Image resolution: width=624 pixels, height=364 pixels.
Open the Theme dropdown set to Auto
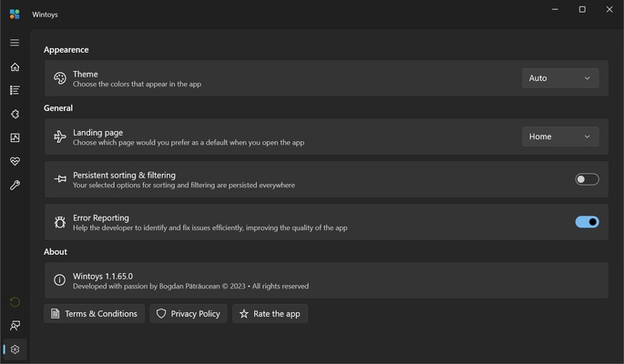pos(560,78)
